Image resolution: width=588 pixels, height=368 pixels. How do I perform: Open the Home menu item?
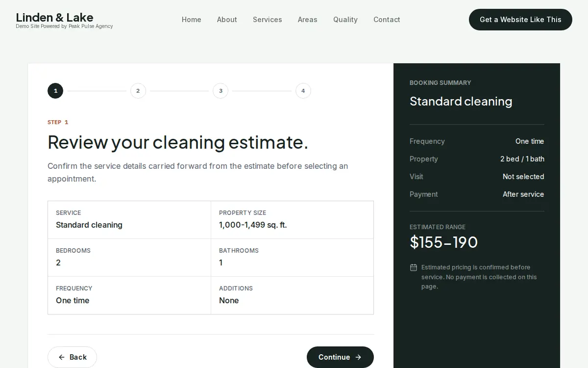pos(192,20)
